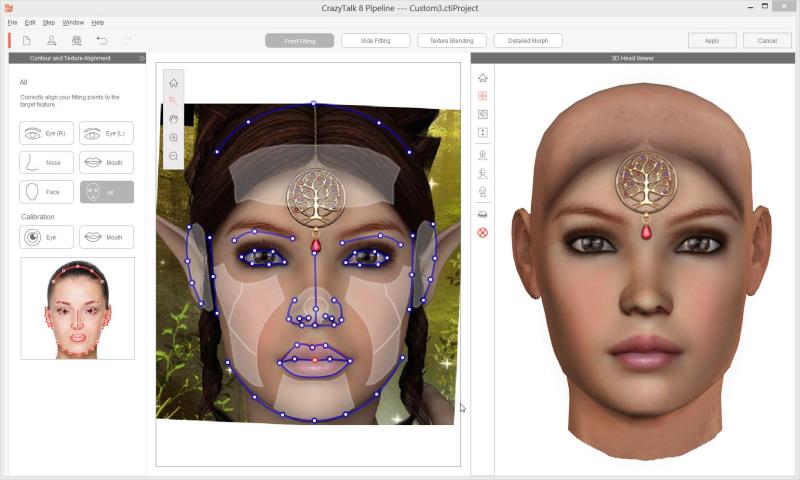The width and height of the screenshot is (800, 480).
Task: Click the zoom out magnifier icon
Action: pyautogui.click(x=174, y=156)
